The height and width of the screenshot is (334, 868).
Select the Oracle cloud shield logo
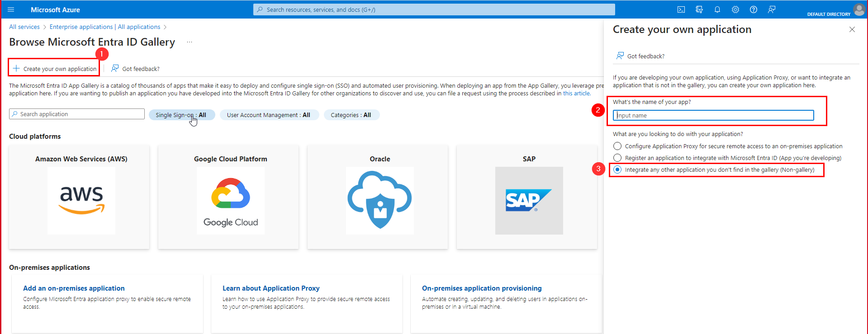[x=380, y=201]
